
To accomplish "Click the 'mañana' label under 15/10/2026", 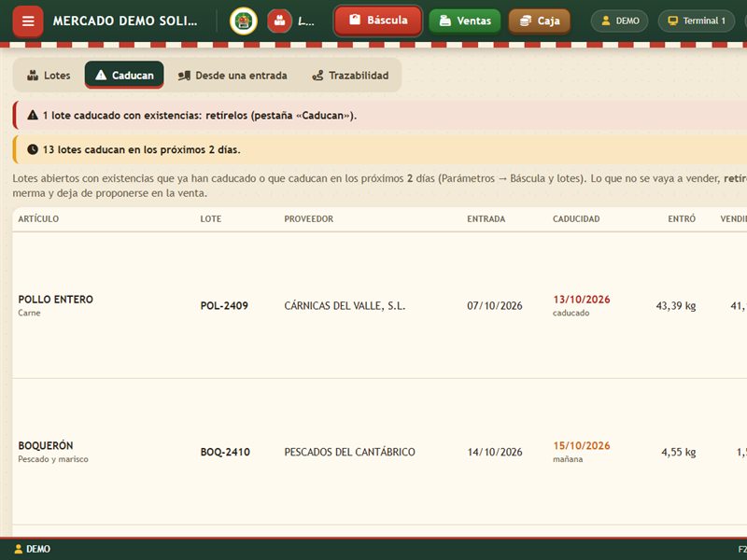I will pos(568,459).
